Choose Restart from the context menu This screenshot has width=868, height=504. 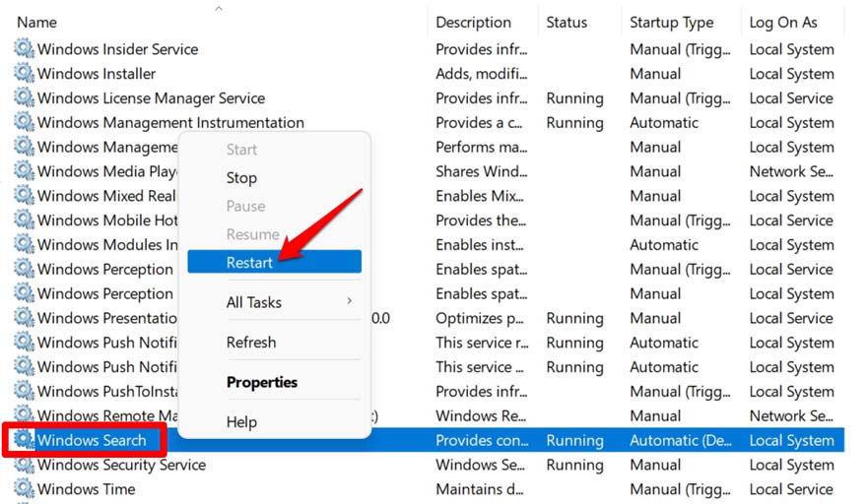tap(250, 262)
